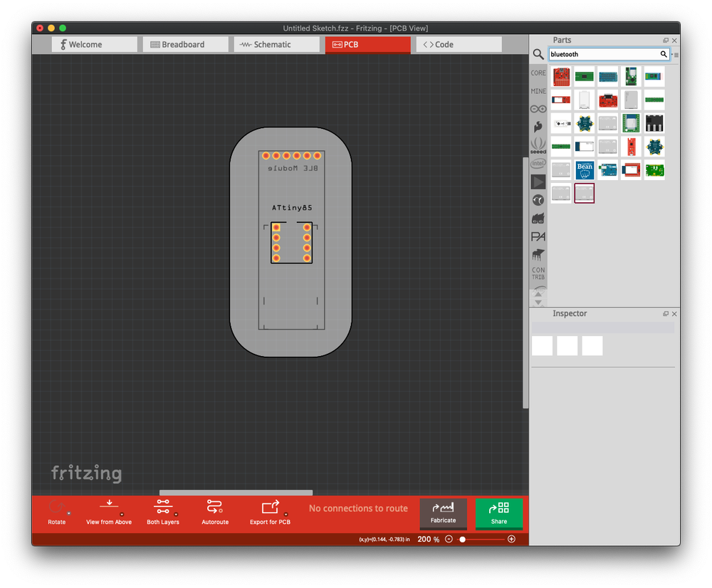
Task: Zoom in with the plus icon
Action: tap(511, 539)
